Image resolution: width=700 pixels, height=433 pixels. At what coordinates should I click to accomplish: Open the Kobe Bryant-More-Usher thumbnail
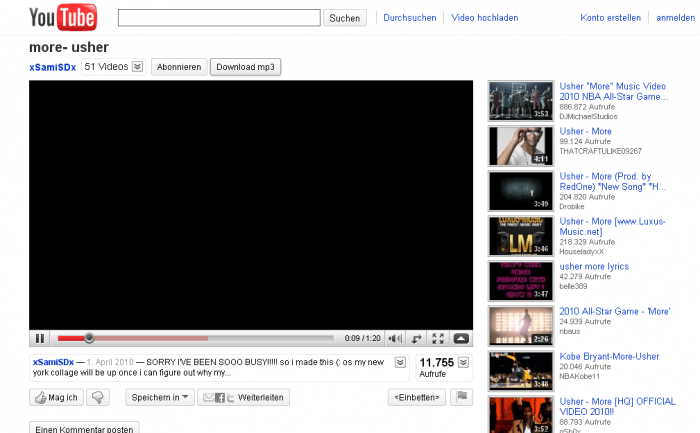(x=521, y=371)
